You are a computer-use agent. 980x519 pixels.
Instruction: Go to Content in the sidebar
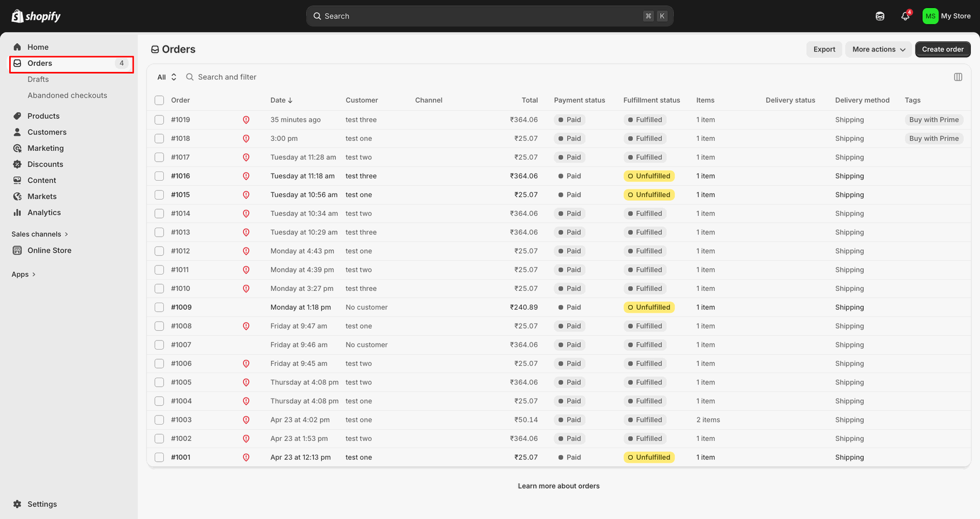[42, 180]
